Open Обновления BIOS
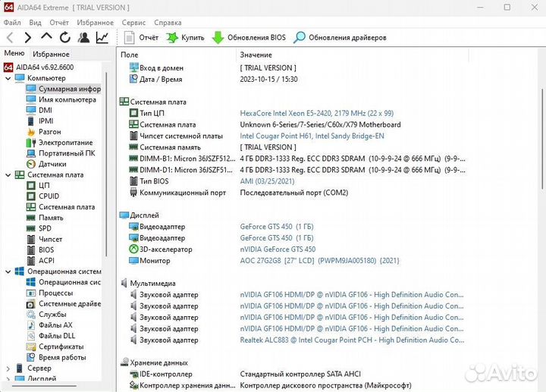546x392 pixels. click(x=249, y=38)
